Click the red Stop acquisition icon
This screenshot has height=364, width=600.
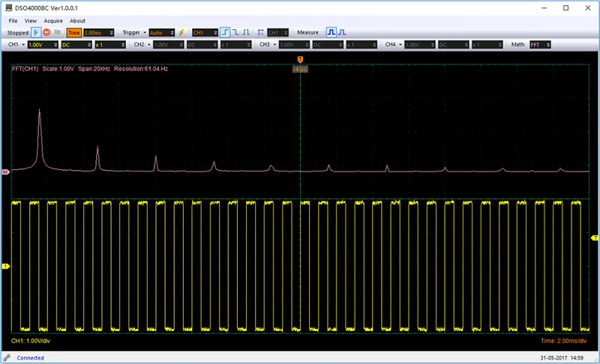(x=46, y=32)
